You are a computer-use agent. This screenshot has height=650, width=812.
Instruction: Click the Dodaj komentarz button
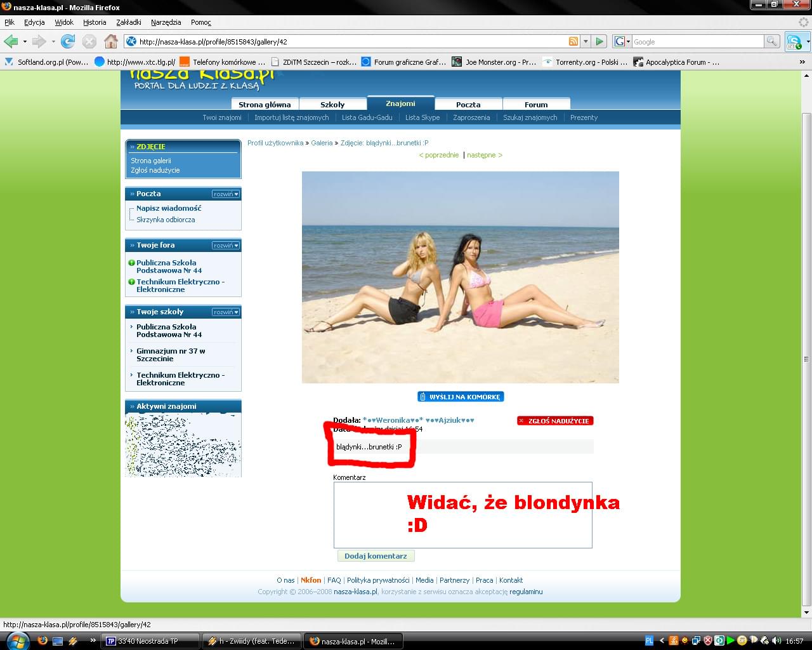(376, 556)
